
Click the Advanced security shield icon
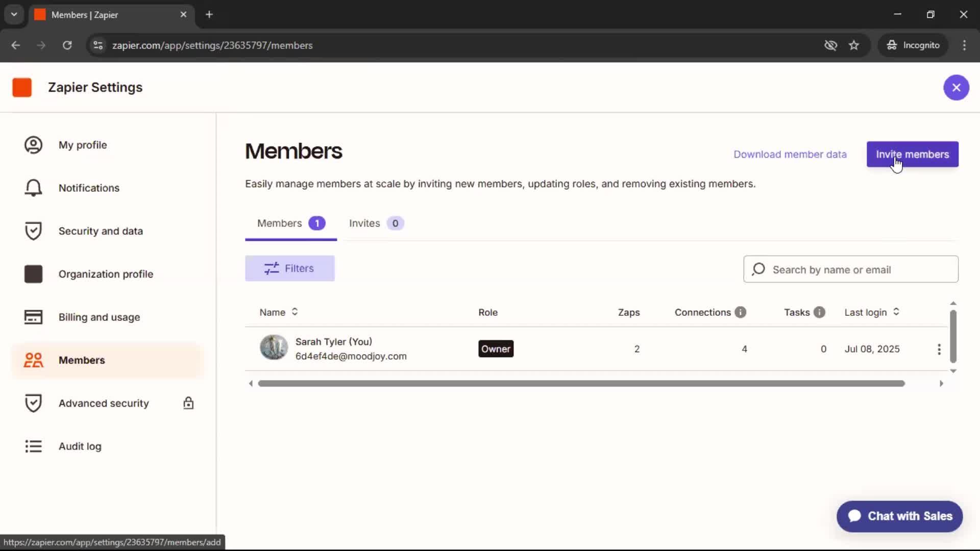33,403
